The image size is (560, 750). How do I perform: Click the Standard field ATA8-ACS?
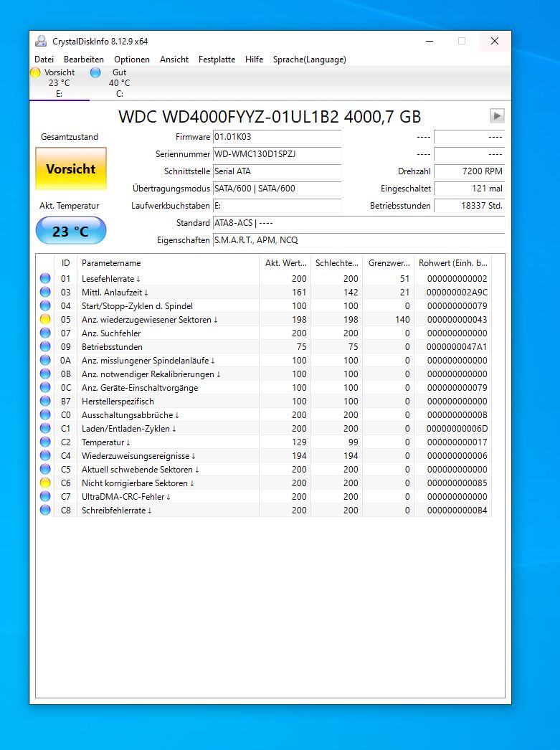[359, 223]
